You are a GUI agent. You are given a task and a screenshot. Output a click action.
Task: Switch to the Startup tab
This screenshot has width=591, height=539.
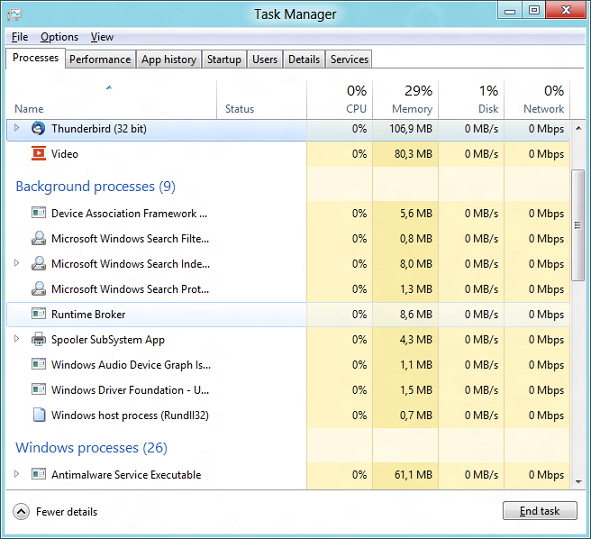pos(224,60)
